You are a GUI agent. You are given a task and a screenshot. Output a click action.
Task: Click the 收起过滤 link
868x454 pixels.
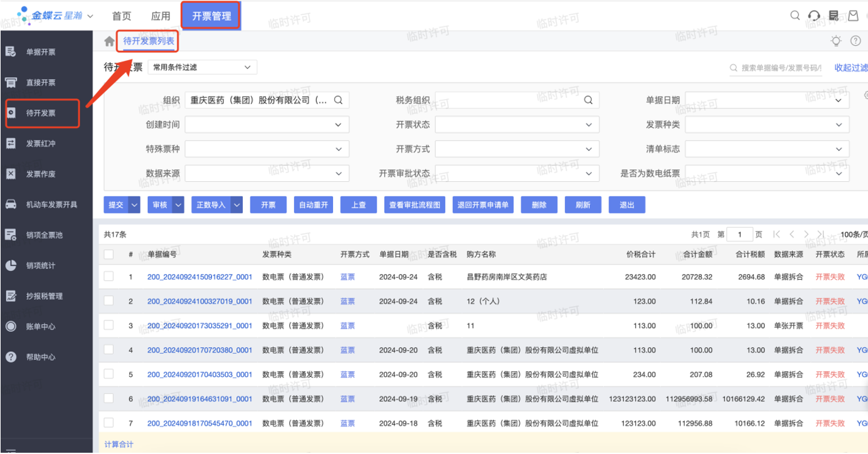point(851,68)
